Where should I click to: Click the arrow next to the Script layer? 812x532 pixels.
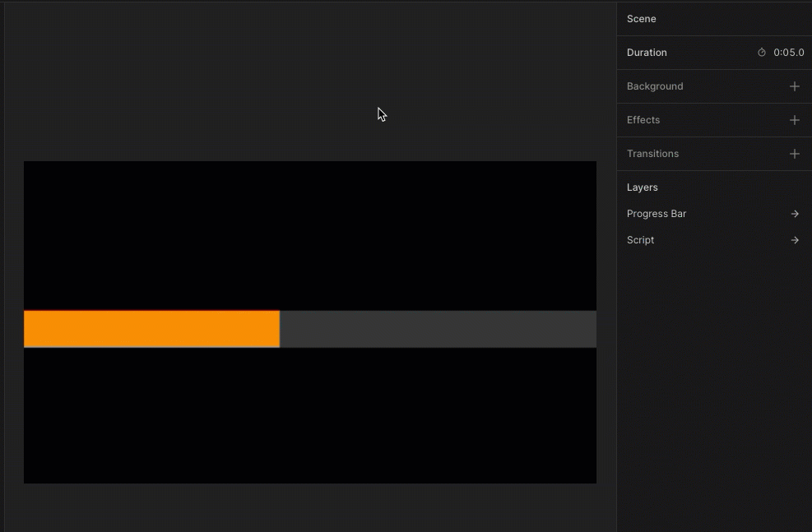(x=794, y=239)
